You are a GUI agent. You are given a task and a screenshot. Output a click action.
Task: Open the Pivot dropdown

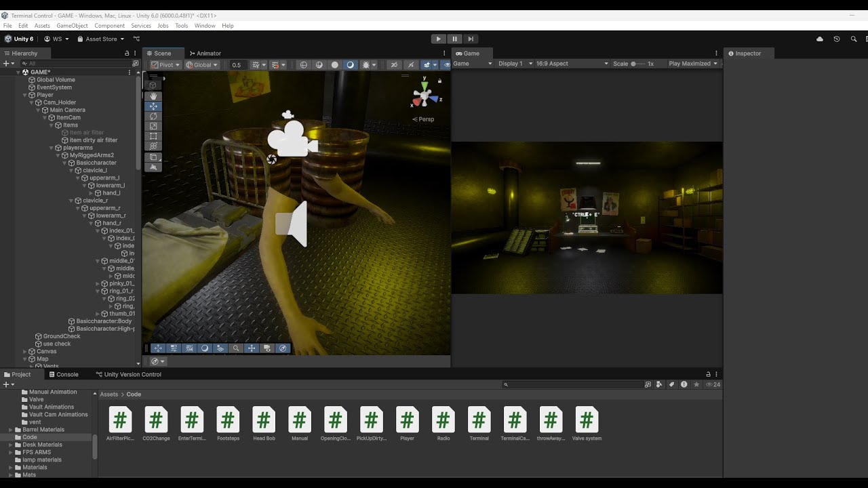(x=165, y=65)
